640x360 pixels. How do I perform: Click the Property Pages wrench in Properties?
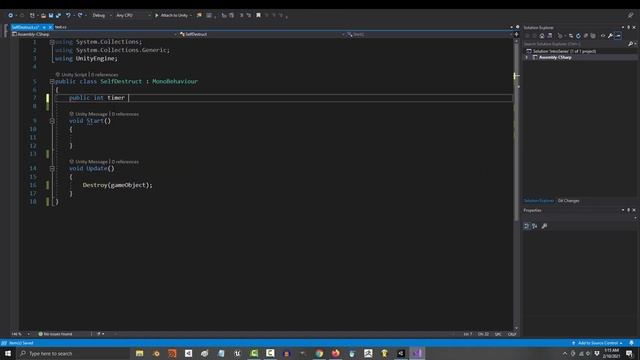click(544, 226)
